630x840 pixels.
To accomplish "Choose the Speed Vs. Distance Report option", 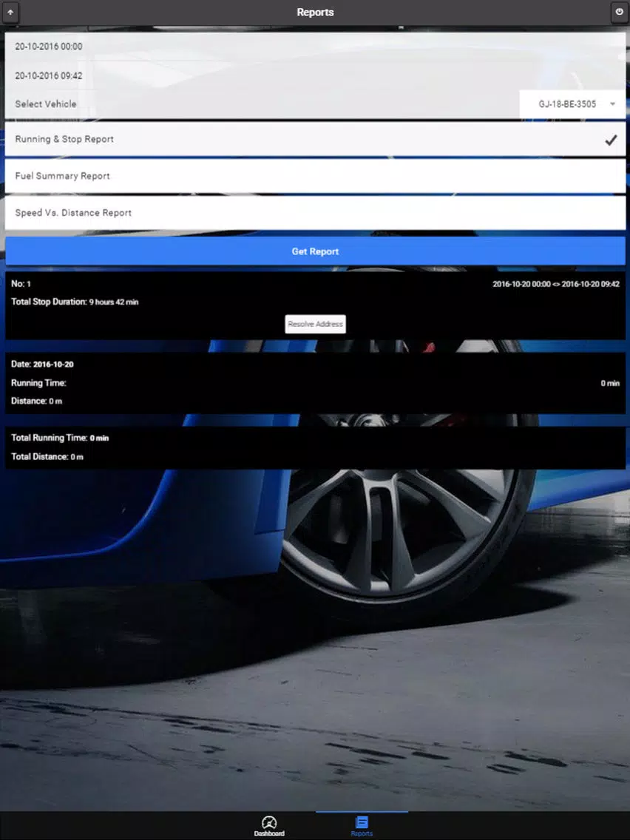I will tap(315, 213).
